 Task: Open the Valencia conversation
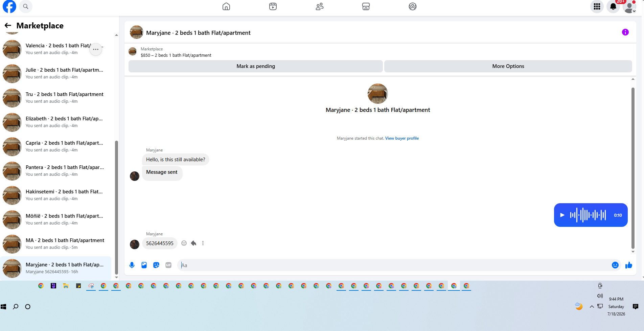pyautogui.click(x=56, y=49)
